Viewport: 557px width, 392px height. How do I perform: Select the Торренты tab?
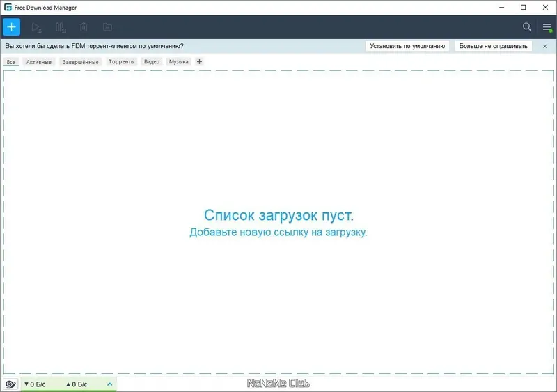click(x=121, y=62)
